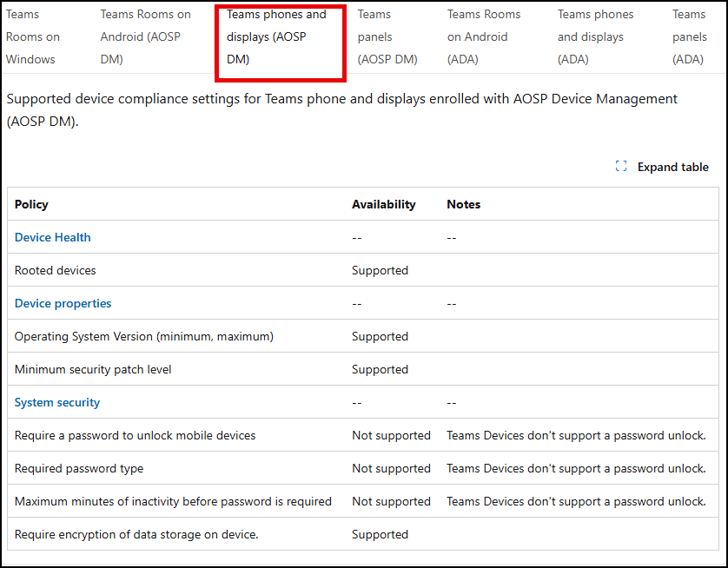This screenshot has height=568, width=728.
Task: Click the Minimum security patch level row
Action: 363,369
